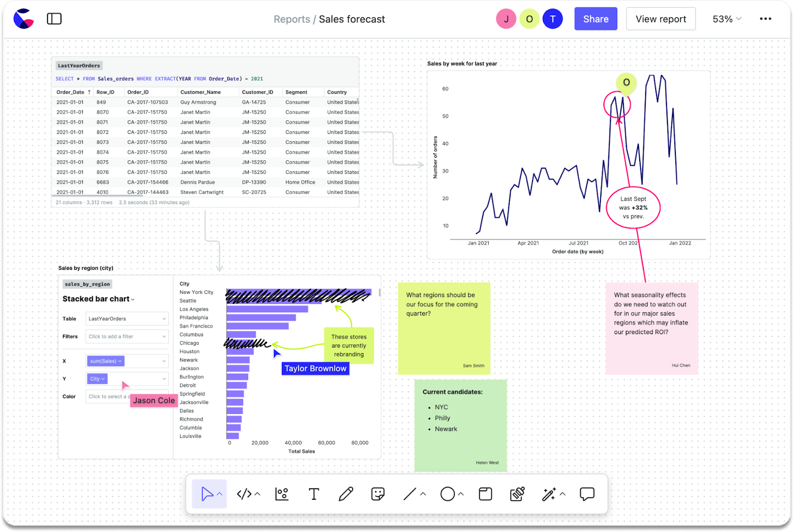Click 'Sales by region (city)' title

click(x=86, y=268)
